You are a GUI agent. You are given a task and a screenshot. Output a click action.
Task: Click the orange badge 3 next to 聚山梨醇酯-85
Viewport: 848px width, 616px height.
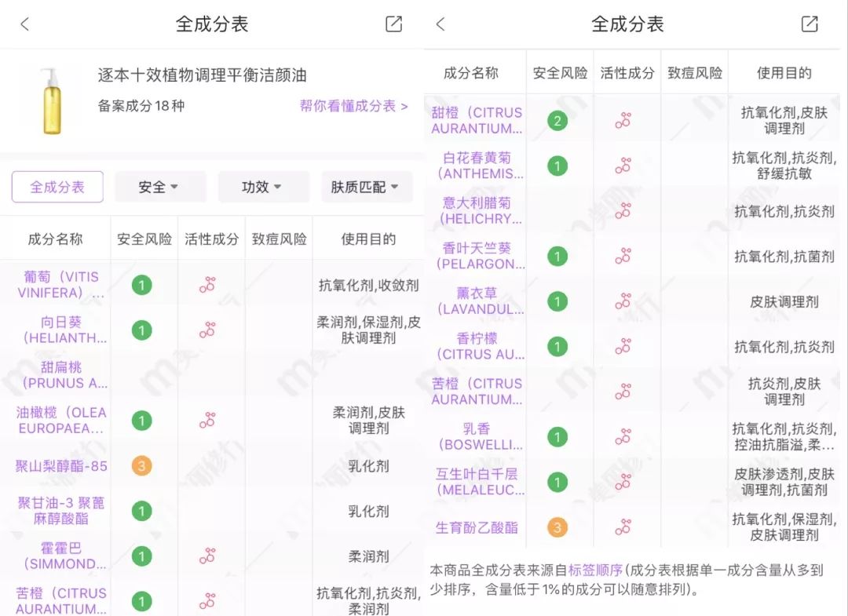click(142, 465)
